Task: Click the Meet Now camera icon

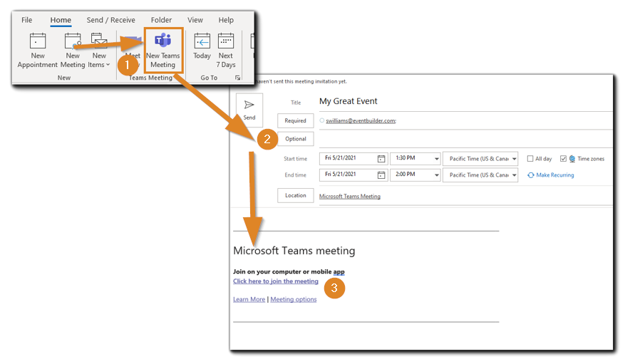Action: [x=132, y=41]
